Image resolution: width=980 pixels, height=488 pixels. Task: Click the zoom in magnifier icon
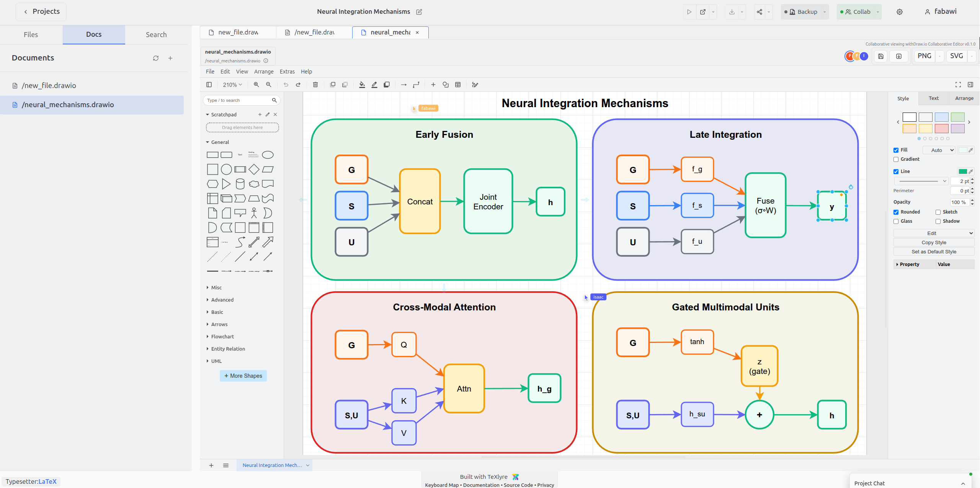click(x=256, y=85)
